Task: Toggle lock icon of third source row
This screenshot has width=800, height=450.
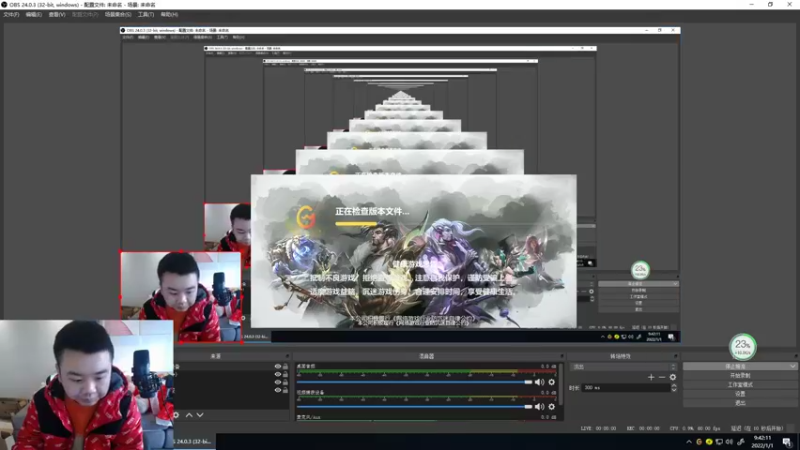Action: point(285,382)
